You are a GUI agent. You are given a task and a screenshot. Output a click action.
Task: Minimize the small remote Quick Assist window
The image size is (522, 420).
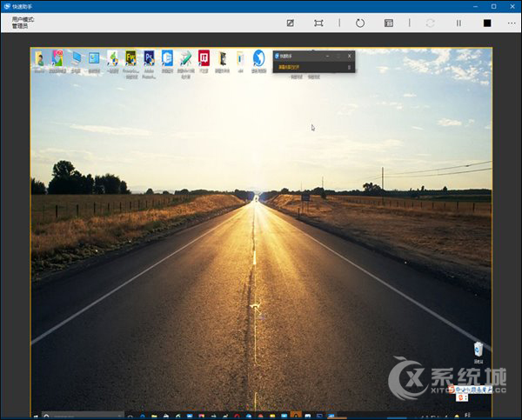(x=328, y=56)
